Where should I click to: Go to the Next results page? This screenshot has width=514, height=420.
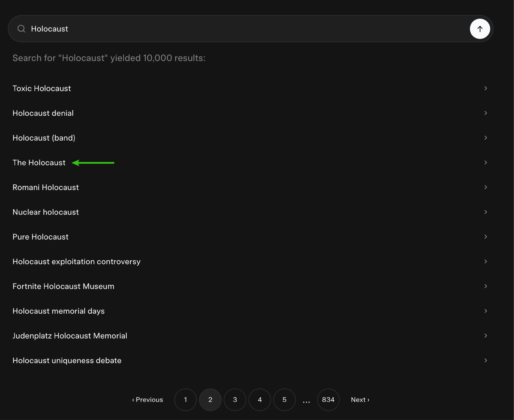(x=360, y=400)
